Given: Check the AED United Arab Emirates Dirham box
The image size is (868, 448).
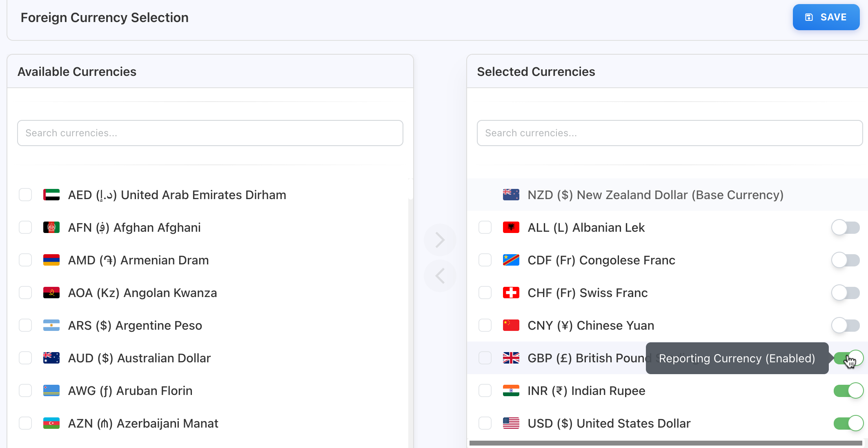Looking at the screenshot, I should [25, 195].
